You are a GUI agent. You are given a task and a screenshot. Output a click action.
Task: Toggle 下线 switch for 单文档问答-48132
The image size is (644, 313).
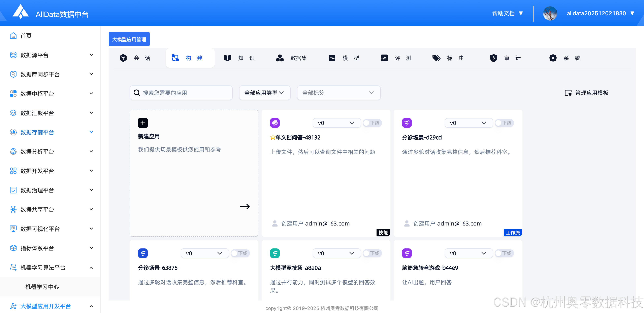coord(372,123)
